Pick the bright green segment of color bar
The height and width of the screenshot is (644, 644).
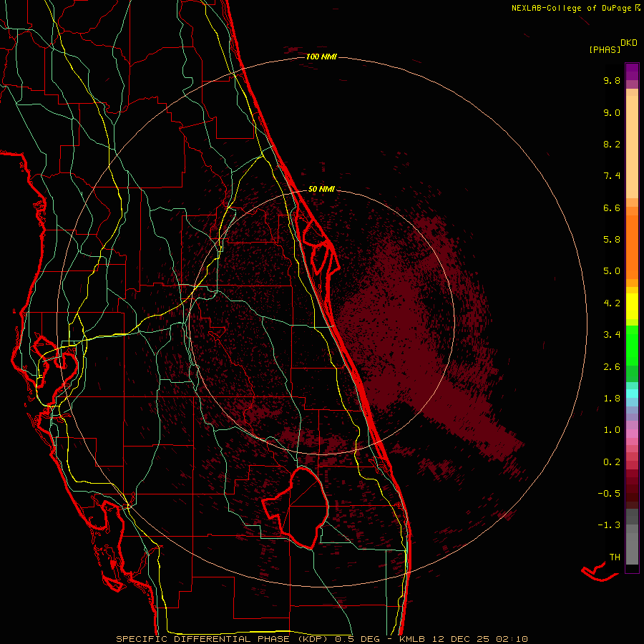click(x=632, y=346)
